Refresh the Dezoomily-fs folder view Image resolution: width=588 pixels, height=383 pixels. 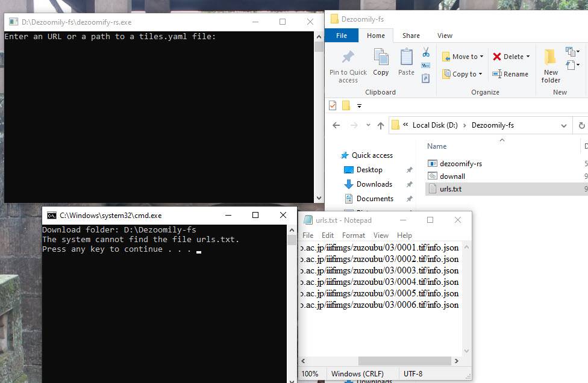(581, 125)
